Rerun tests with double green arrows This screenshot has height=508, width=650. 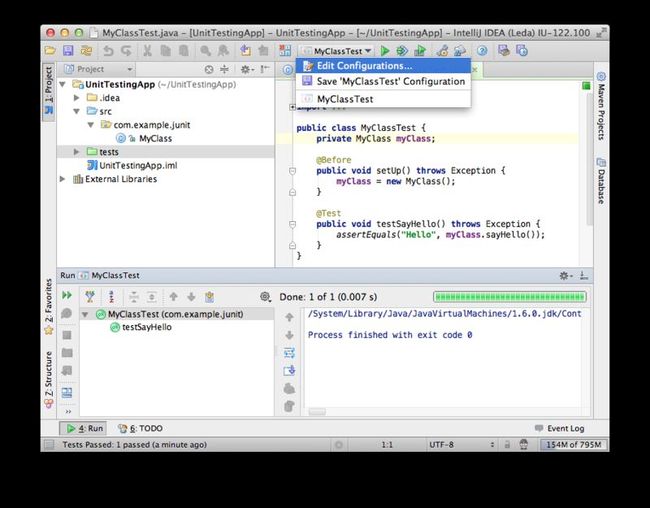(x=67, y=295)
